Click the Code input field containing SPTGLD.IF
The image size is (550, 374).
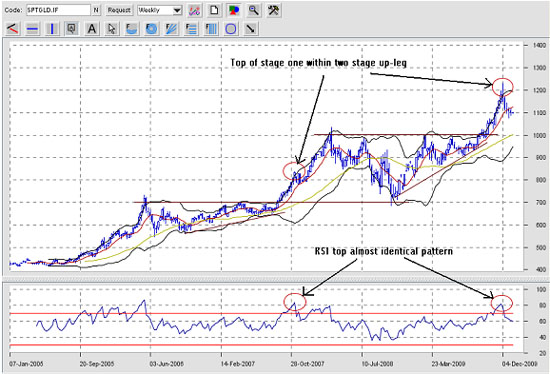58,10
